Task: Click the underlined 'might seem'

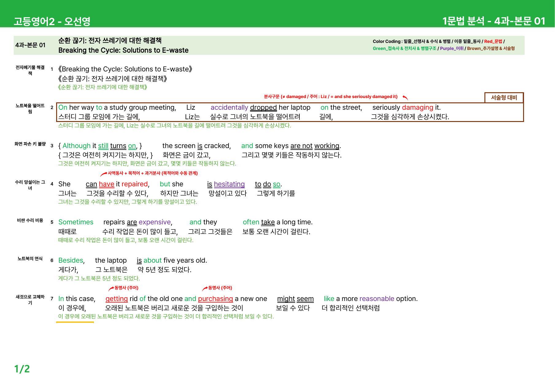Action: (x=295, y=299)
